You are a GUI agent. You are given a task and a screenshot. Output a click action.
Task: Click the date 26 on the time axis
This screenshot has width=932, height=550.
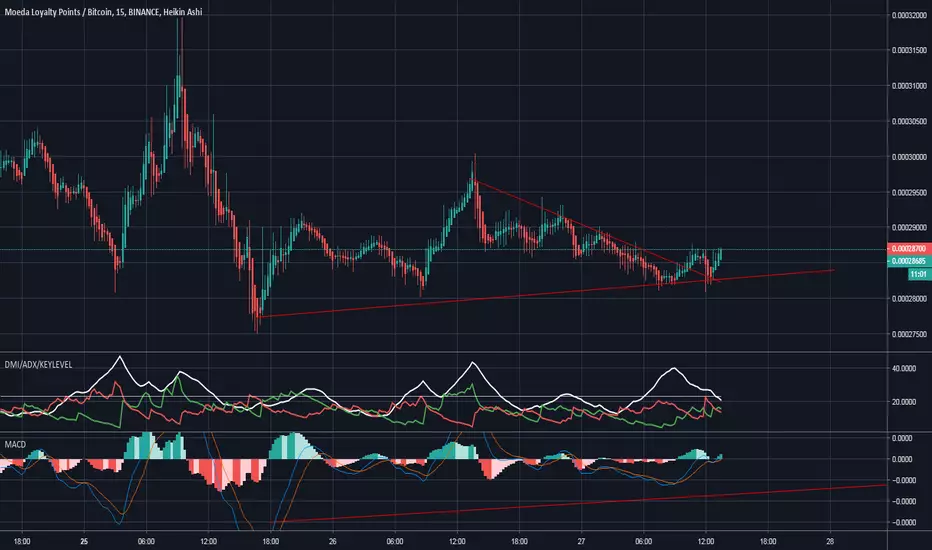point(333,542)
